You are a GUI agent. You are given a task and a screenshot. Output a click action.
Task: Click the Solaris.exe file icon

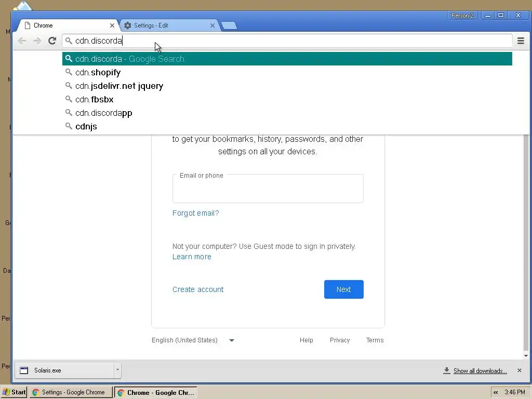pyautogui.click(x=24, y=370)
